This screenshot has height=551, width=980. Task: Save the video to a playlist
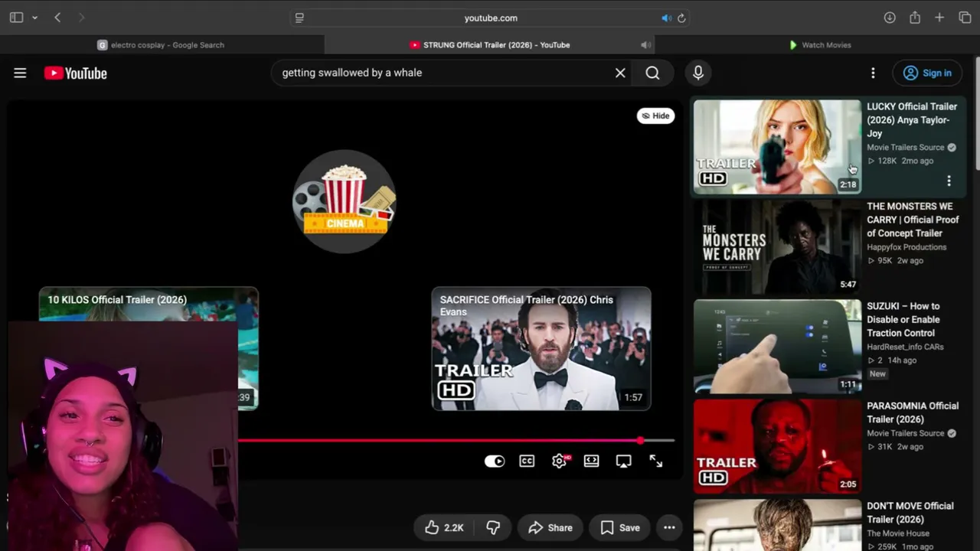point(620,527)
